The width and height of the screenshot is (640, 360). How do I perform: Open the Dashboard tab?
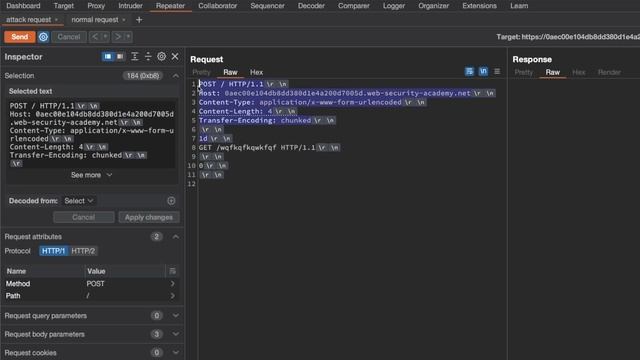click(x=23, y=6)
